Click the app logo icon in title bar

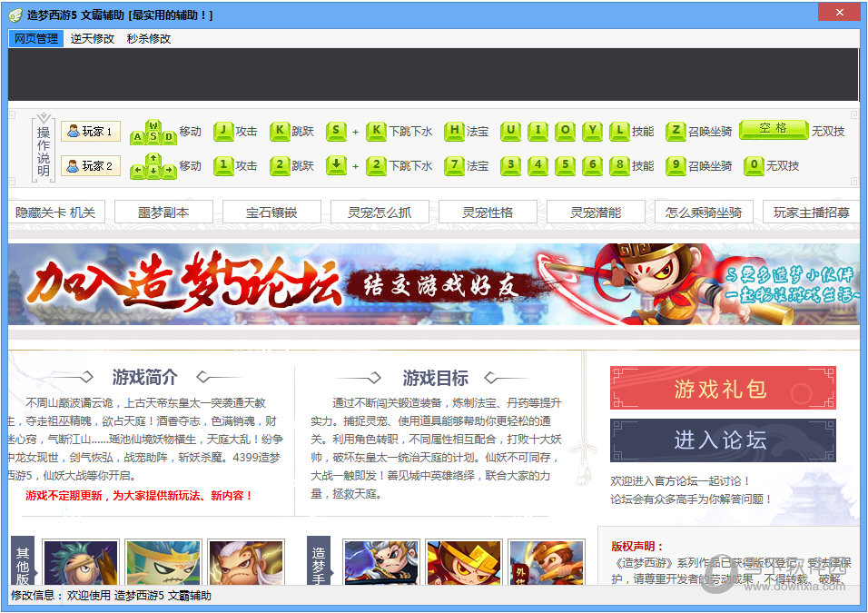pyautogui.click(x=15, y=15)
